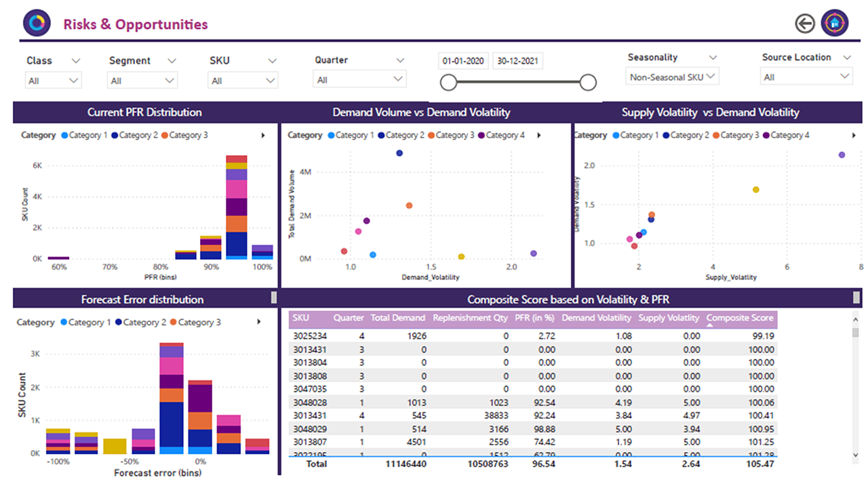Screen dimensions: 868x488
Task: Open the Source Location 'All' dropdown
Action: pyautogui.click(x=806, y=77)
